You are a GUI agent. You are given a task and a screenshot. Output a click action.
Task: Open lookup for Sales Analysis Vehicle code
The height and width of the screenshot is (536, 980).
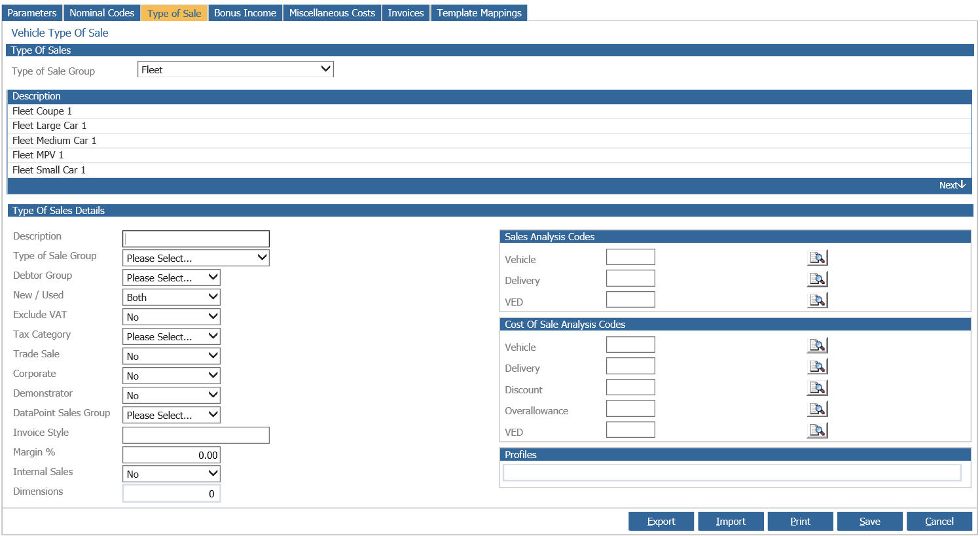pos(817,258)
